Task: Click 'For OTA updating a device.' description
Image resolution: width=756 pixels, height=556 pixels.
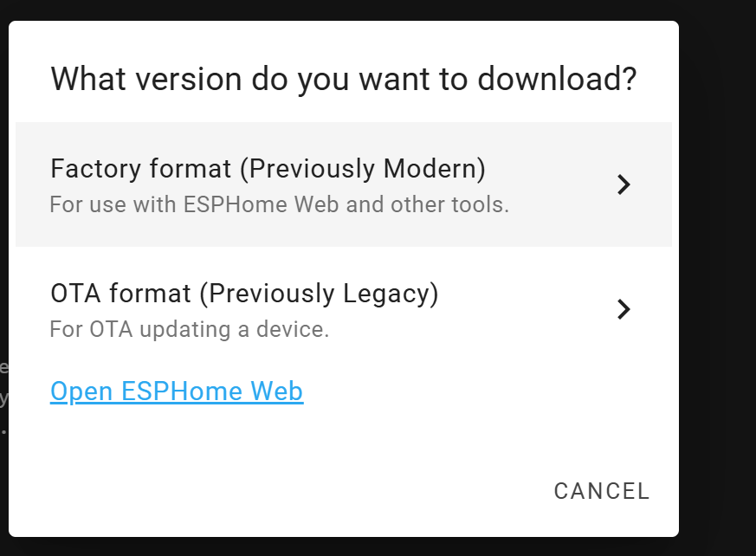Action: (189, 330)
